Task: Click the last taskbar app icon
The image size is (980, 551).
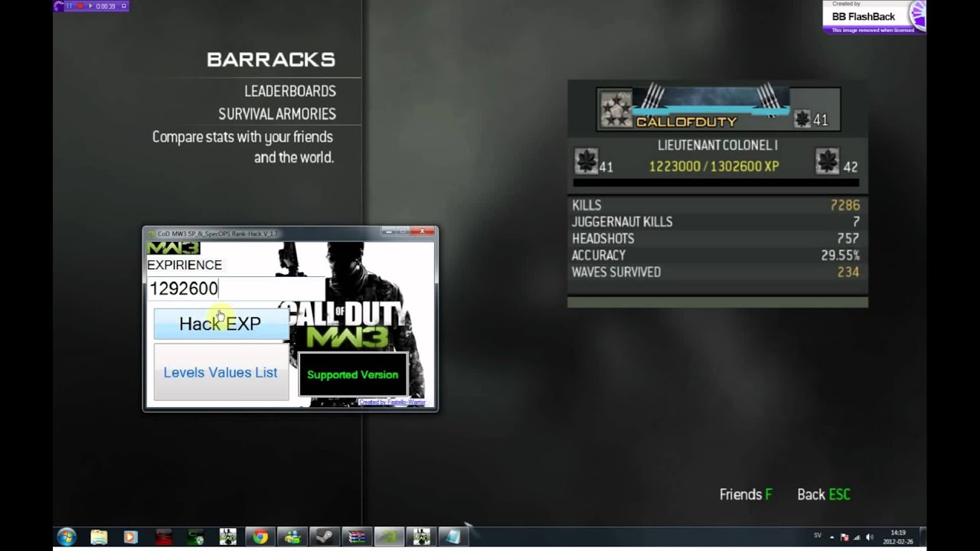Action: pos(454,537)
